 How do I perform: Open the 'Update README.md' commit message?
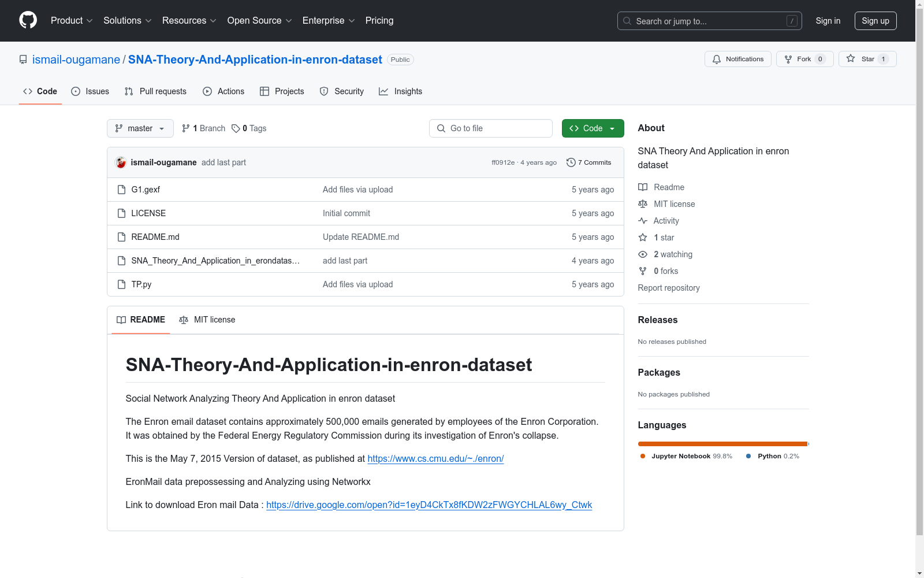click(x=361, y=237)
